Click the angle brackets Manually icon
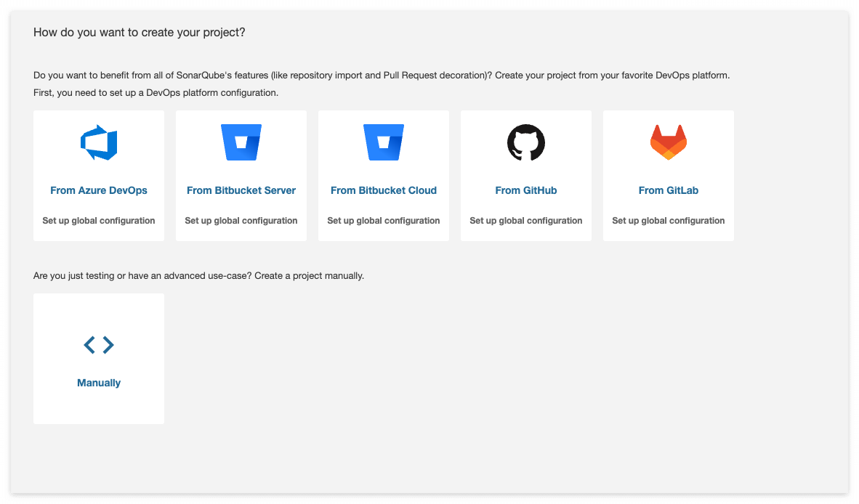Image resolution: width=859 pixels, height=504 pixels. point(99,345)
